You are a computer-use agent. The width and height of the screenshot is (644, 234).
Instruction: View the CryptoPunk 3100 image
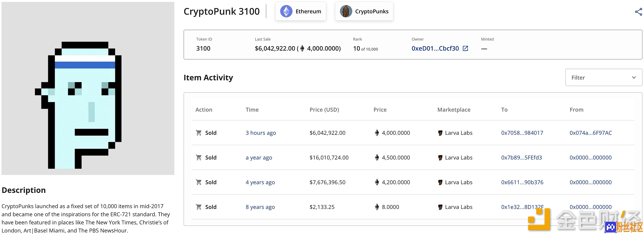tap(88, 88)
